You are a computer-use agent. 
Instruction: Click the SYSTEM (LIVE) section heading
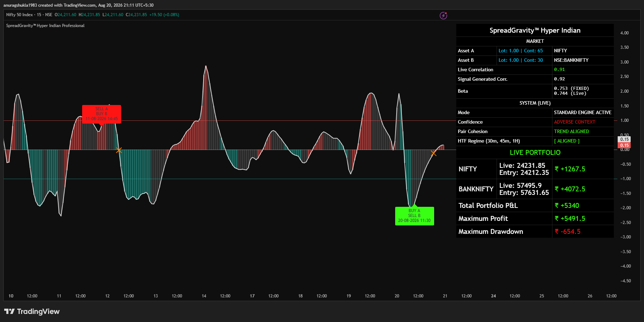point(535,103)
